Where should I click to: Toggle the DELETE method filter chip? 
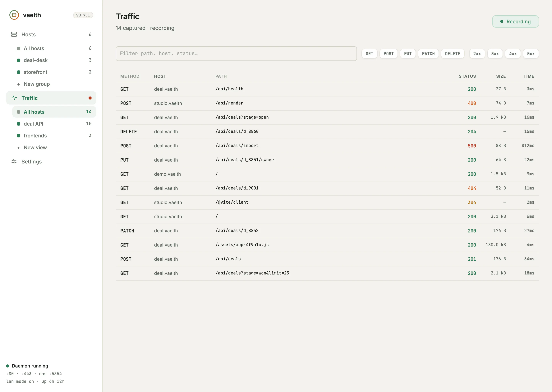click(x=452, y=54)
